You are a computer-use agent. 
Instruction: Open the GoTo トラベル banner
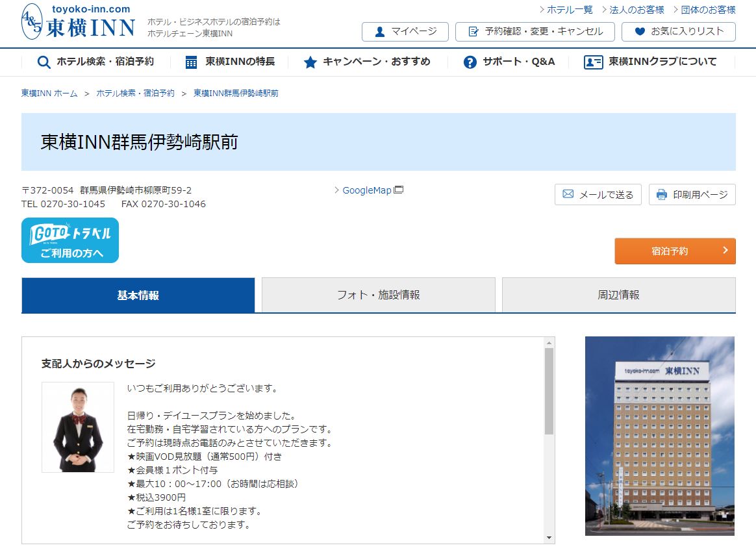click(70, 240)
